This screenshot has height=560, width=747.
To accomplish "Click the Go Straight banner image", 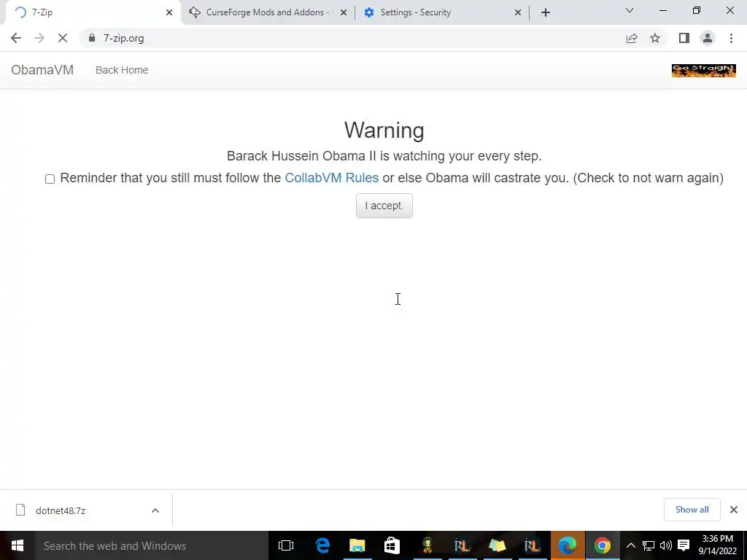I will [704, 71].
